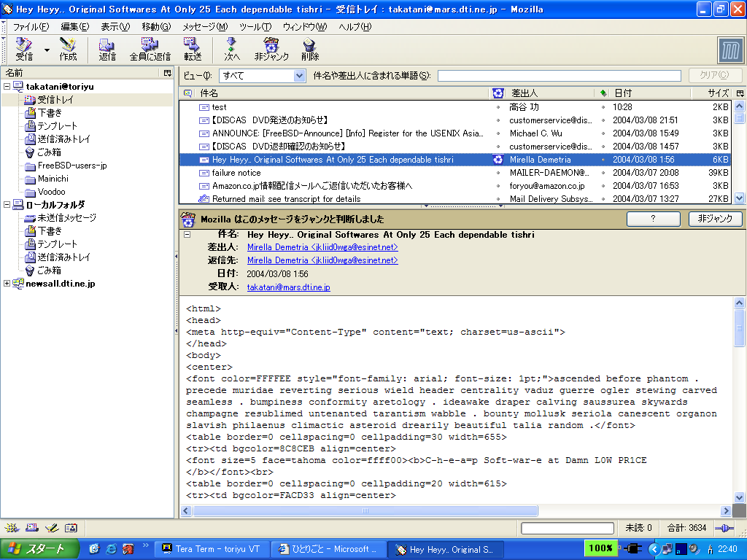The image size is (747, 560).
Task: Click the クリア(C) button
Action: [x=715, y=75]
